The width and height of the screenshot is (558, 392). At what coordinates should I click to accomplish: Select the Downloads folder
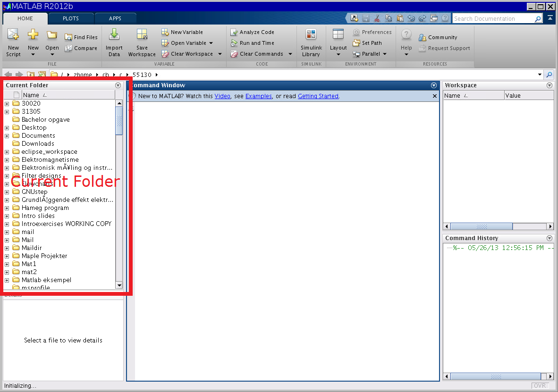38,144
